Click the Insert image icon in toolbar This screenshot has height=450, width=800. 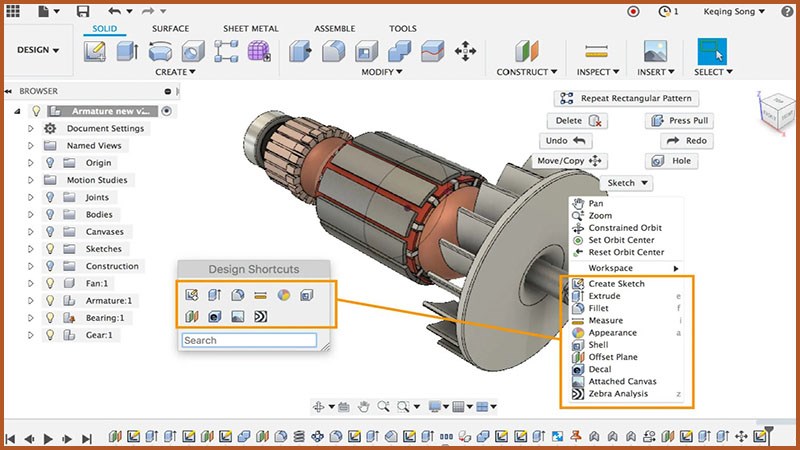pyautogui.click(x=655, y=51)
